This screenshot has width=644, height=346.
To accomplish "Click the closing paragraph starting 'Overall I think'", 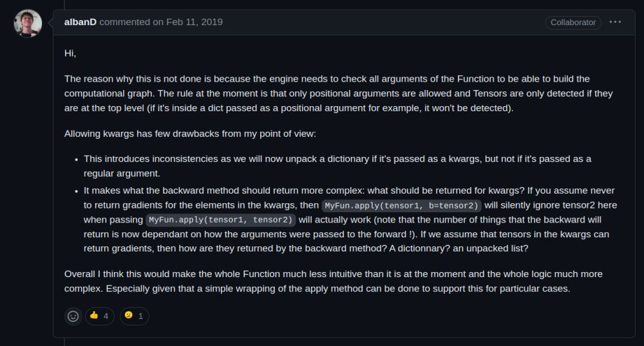I will pos(333,281).
